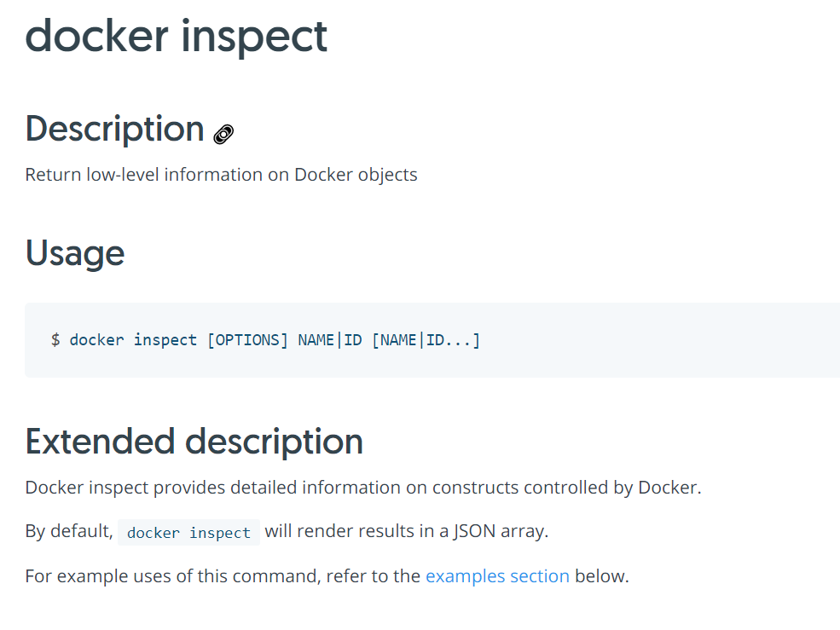Click the Extended description heading
Image resolution: width=840 pixels, height=630 pixels.
194,442
